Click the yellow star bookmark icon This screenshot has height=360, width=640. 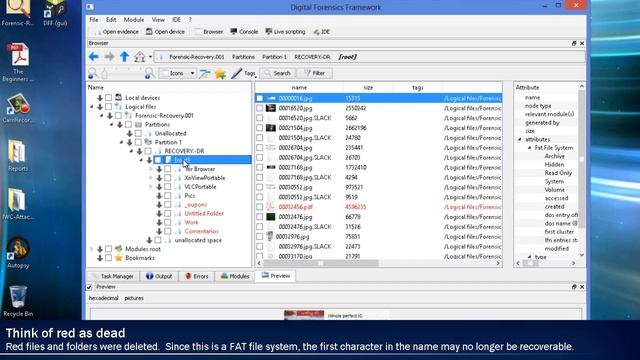point(220,73)
